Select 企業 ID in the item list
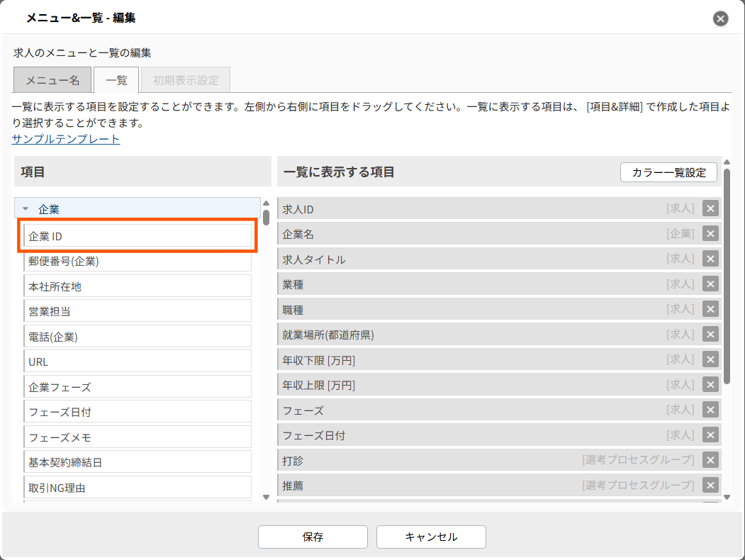The image size is (745, 560). pos(138,236)
